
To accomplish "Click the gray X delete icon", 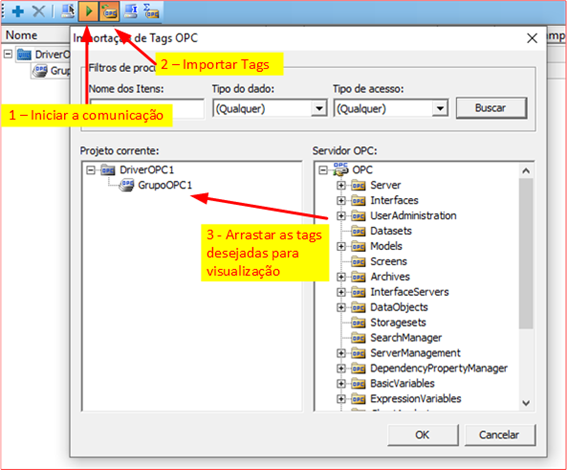I will click(39, 12).
